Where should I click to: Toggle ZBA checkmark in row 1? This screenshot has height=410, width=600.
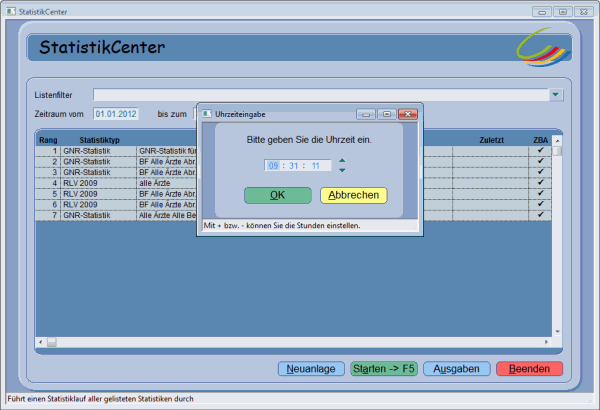point(540,150)
